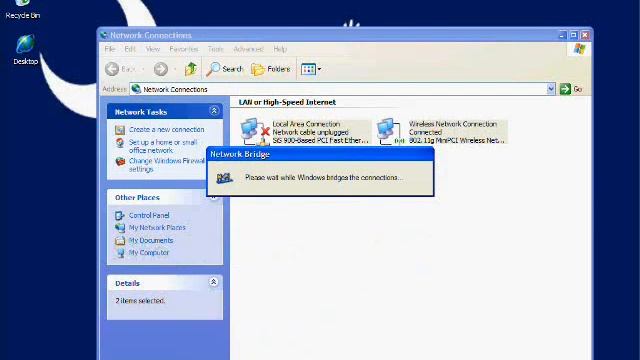Open My Documents link
The width and height of the screenshot is (640, 360).
click(151, 240)
